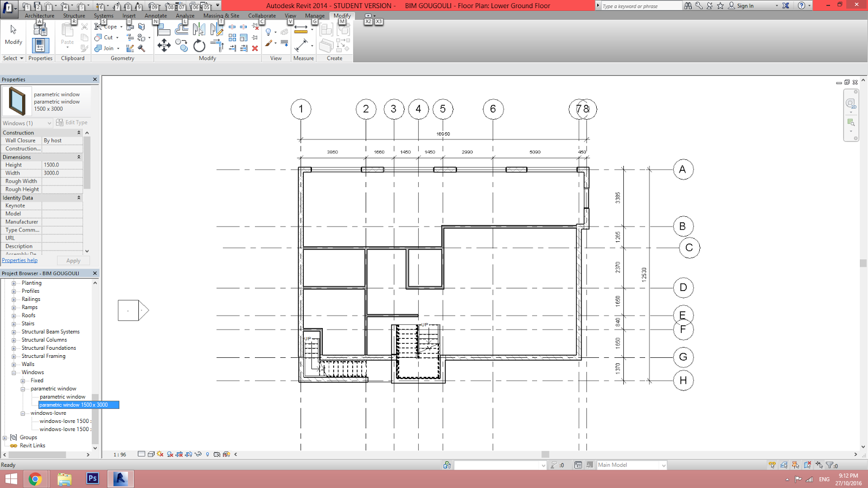The width and height of the screenshot is (868, 488).
Task: Expand the Fixed window family node
Action: coord(23,381)
